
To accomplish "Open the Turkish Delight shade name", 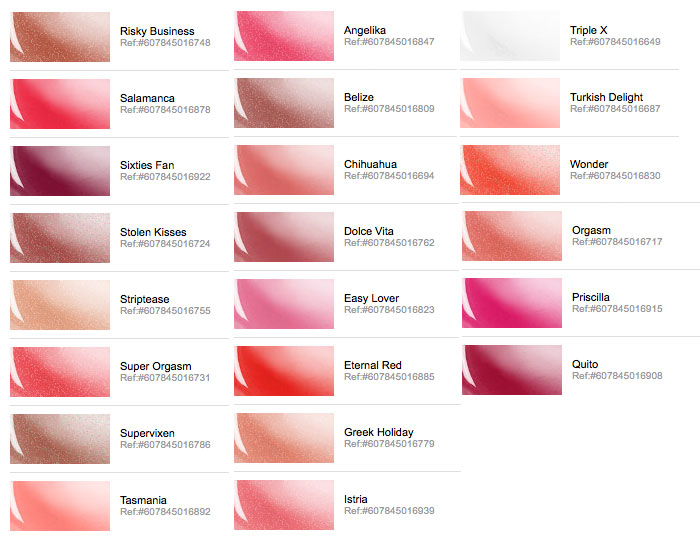I will pos(607,97).
